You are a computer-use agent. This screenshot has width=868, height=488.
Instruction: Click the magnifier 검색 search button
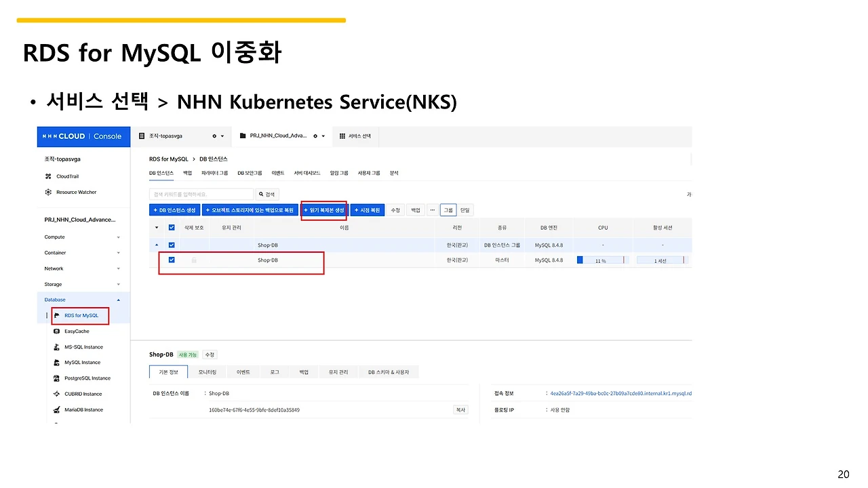(268, 195)
